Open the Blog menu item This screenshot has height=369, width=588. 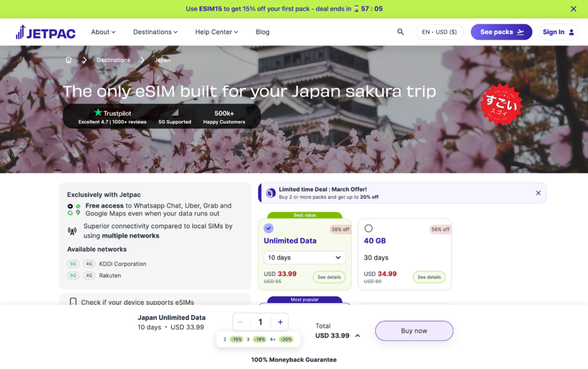click(x=262, y=32)
